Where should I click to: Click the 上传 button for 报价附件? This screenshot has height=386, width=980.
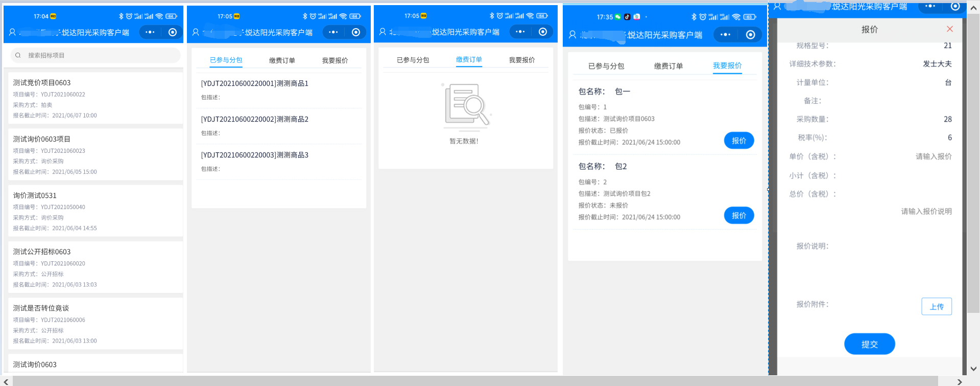936,307
